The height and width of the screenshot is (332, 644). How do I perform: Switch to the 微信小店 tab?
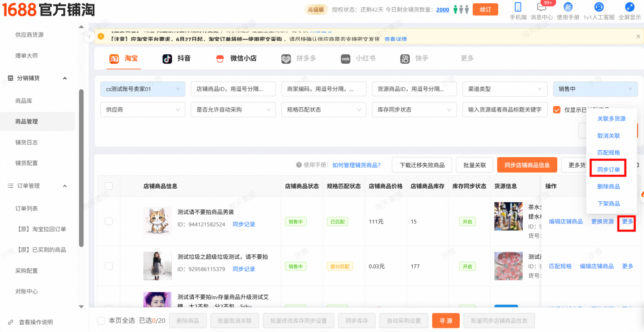coord(236,58)
